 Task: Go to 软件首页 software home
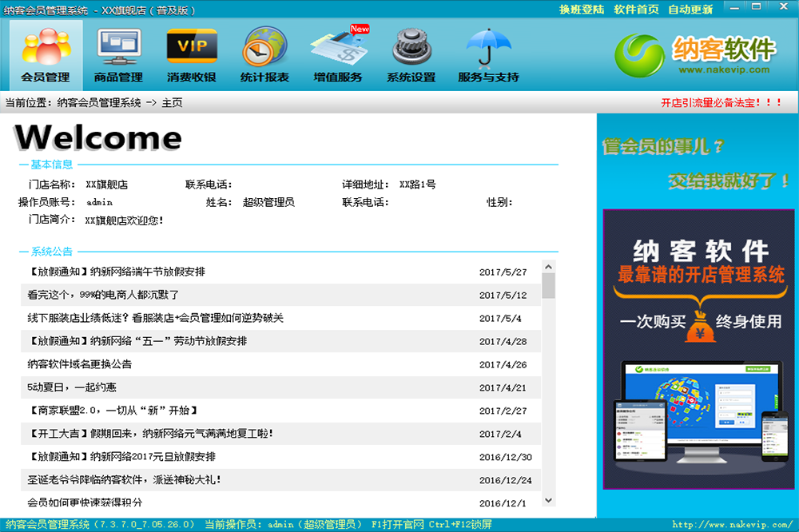tap(636, 9)
